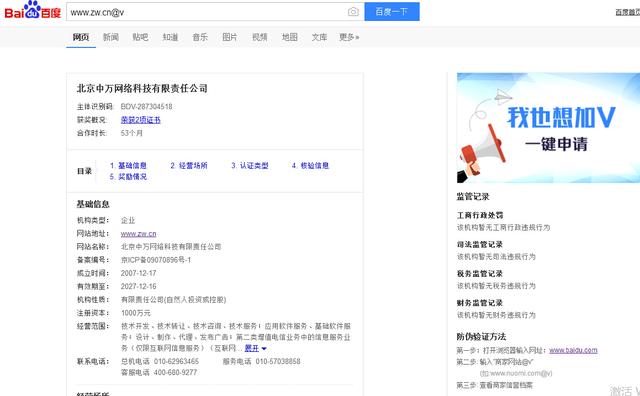Select the ID text BDV-287304518

[147, 107]
